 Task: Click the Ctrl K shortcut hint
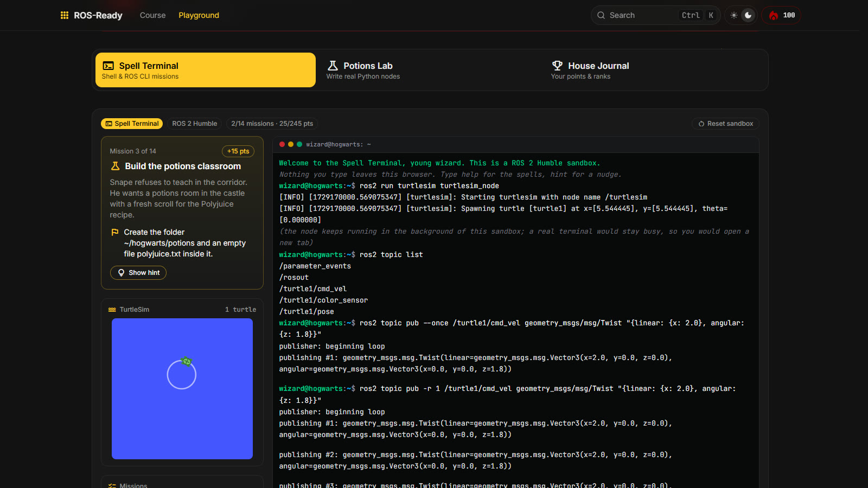pyautogui.click(x=698, y=15)
